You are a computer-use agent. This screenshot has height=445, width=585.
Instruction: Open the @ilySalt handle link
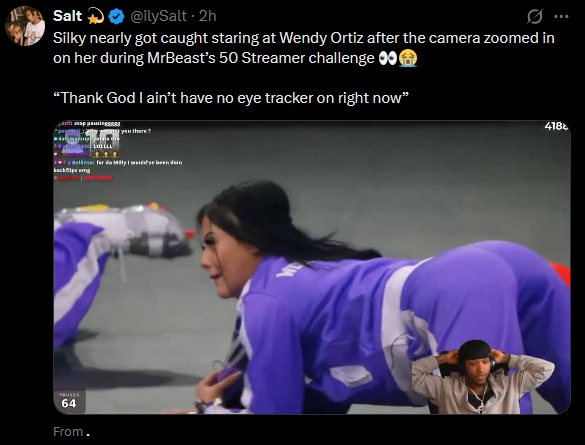pos(158,16)
